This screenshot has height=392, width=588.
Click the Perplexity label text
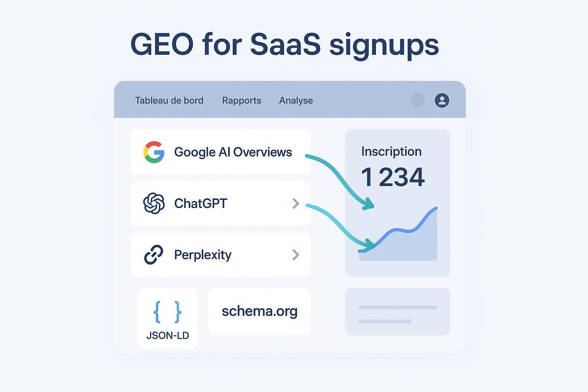pos(203,255)
